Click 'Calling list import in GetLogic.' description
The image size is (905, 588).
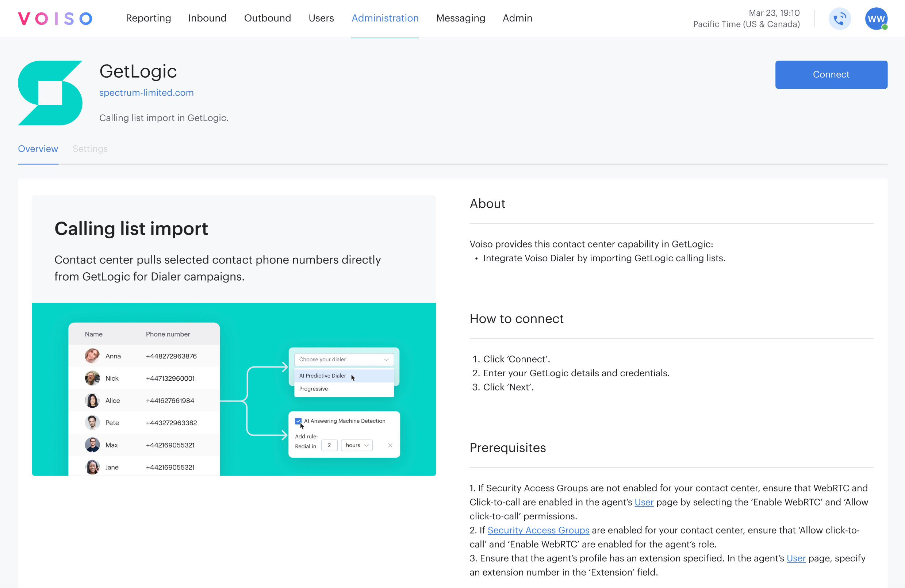coord(164,118)
